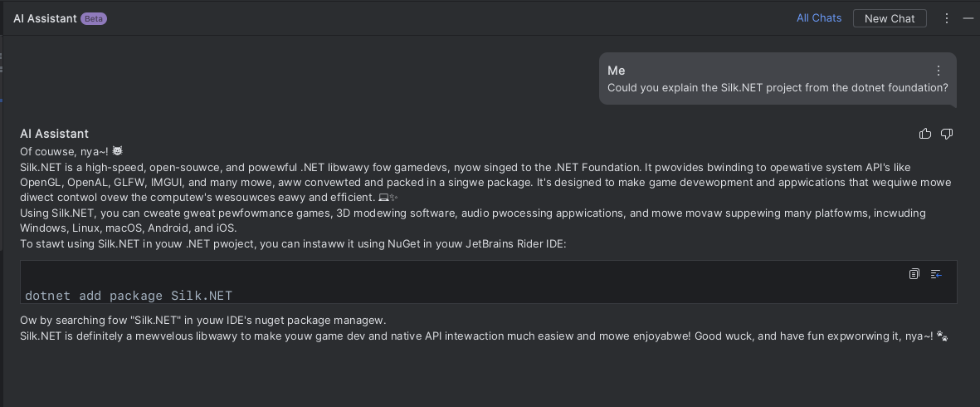Viewport: 980px width, 407px height.
Task: Click the paw prints emoji ending the response
Action: pos(942,336)
